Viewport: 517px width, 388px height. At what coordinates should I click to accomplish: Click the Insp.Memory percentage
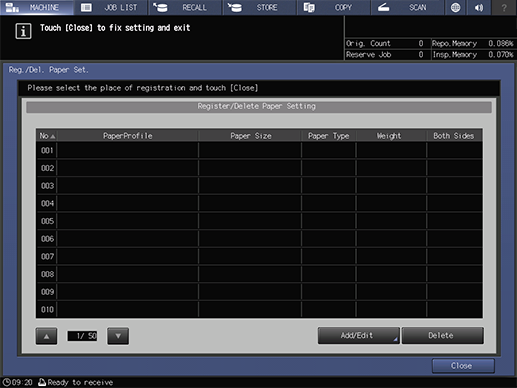pyautogui.click(x=501, y=55)
